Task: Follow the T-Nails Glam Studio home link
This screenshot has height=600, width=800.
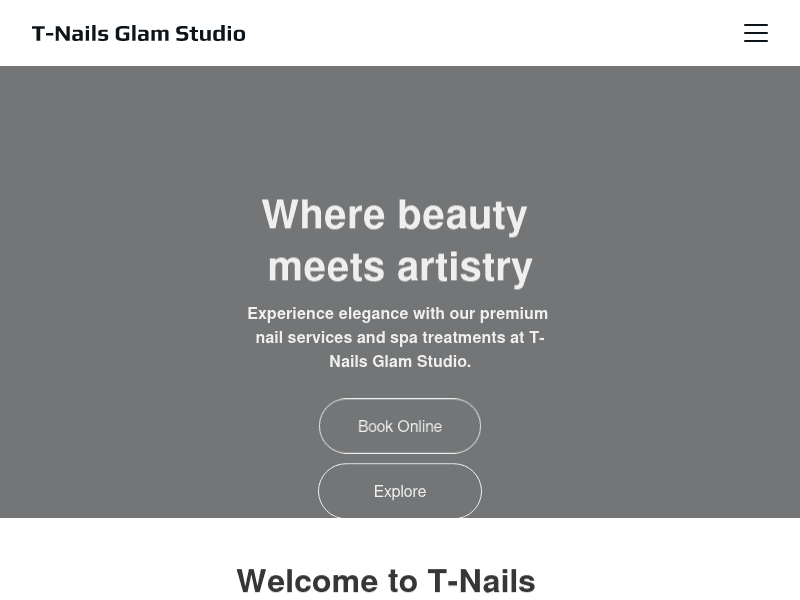Action: 138,33
